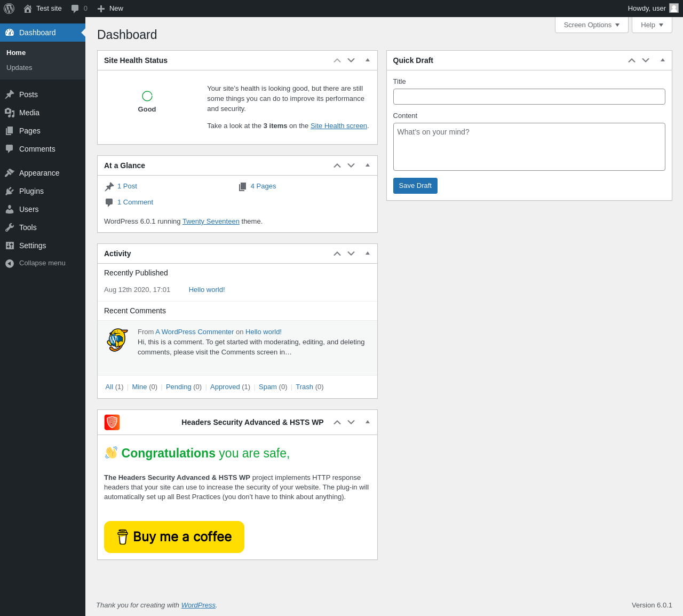Click the pushpin icon beside 1 Post

(x=109, y=186)
